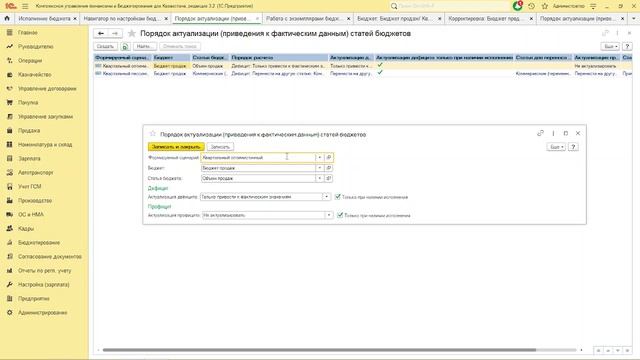Open Бюджет field's lookup icon

pyautogui.click(x=329, y=168)
